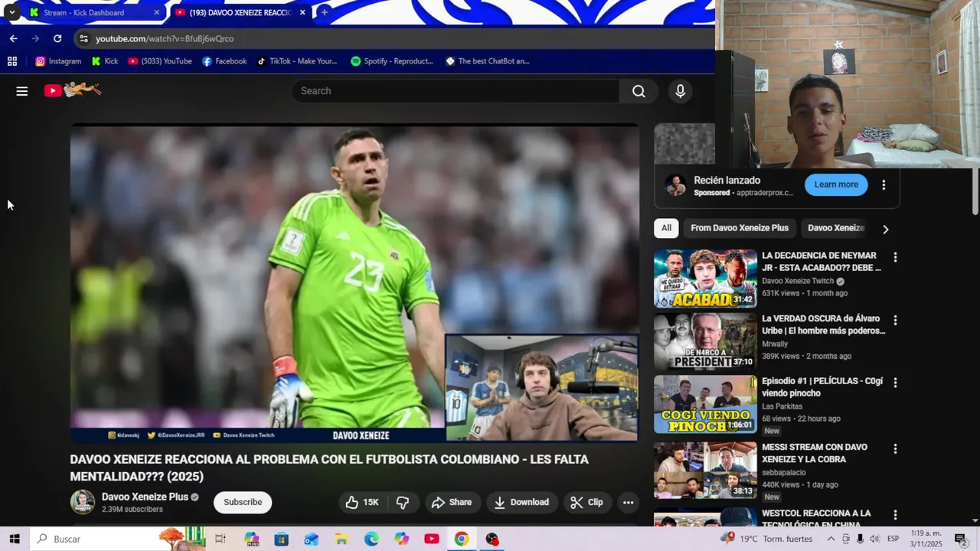Open the Davoo Xeneize Plus channel name link

point(145,497)
